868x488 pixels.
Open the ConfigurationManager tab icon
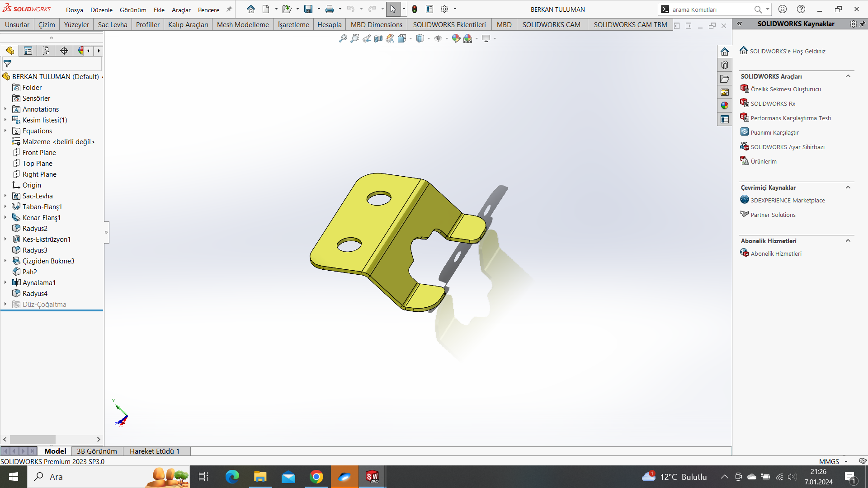(x=46, y=51)
